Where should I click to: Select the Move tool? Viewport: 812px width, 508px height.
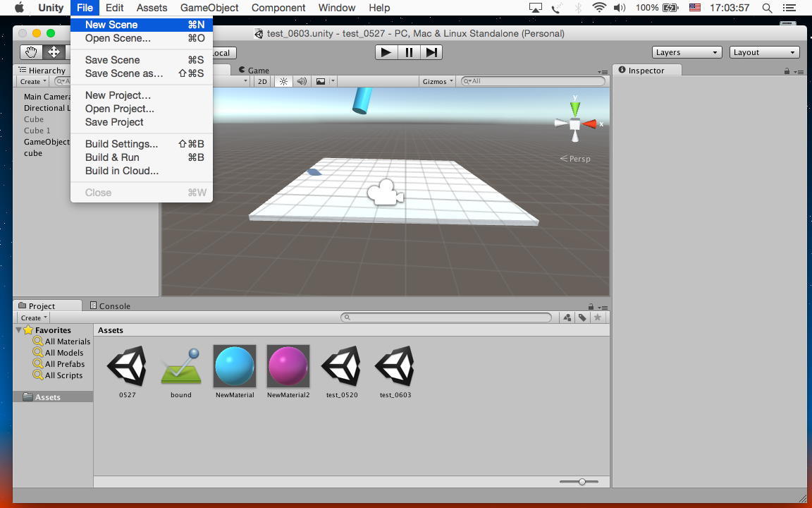54,52
